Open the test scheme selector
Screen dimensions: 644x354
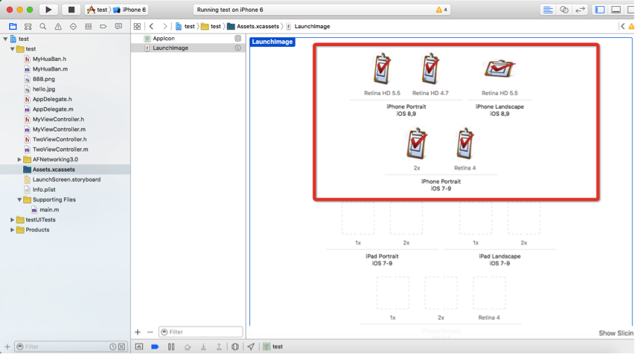coord(98,10)
